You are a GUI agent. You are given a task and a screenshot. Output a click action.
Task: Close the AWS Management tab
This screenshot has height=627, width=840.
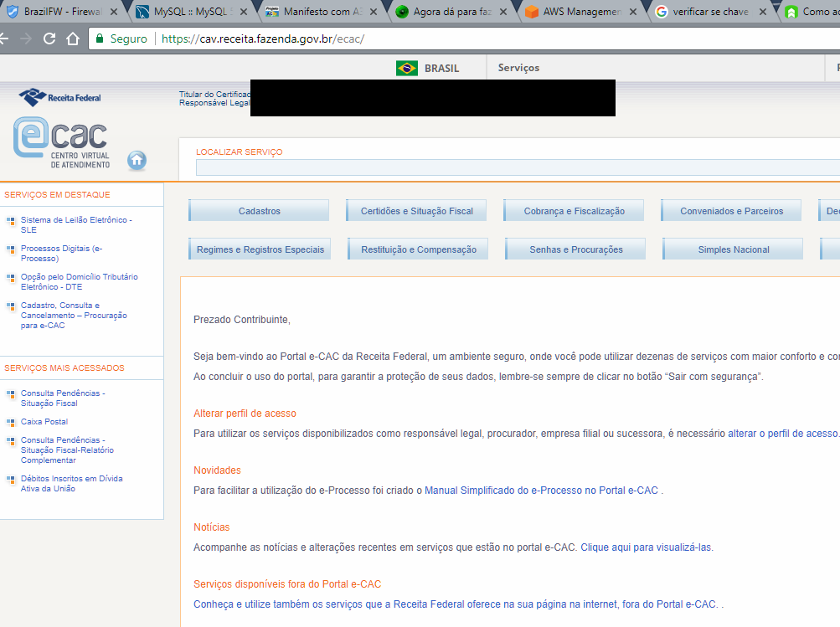[632, 12]
